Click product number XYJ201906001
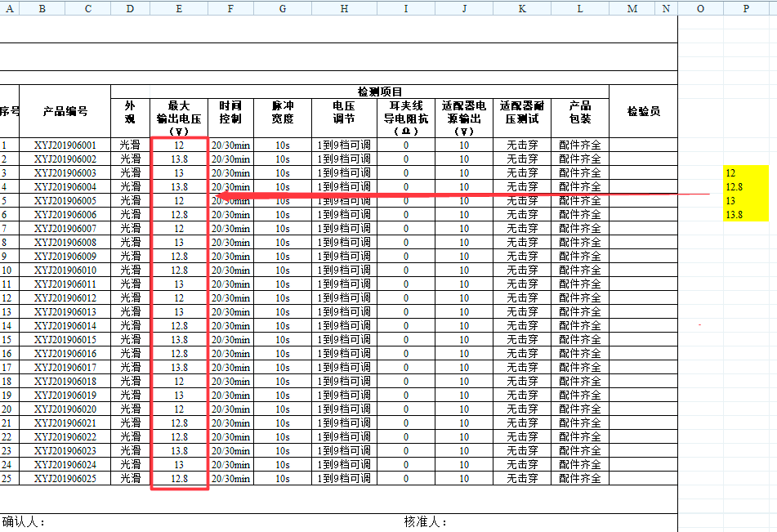This screenshot has width=777, height=532. [65, 145]
